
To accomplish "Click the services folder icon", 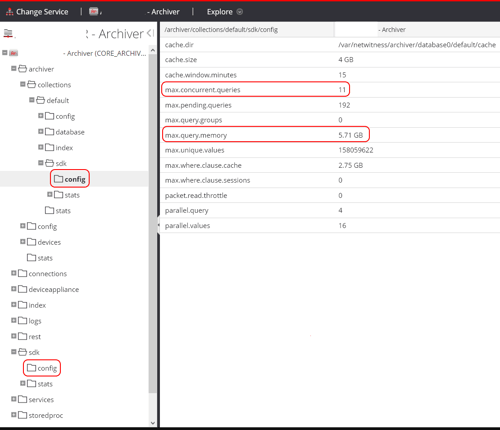I will pos(22,399).
